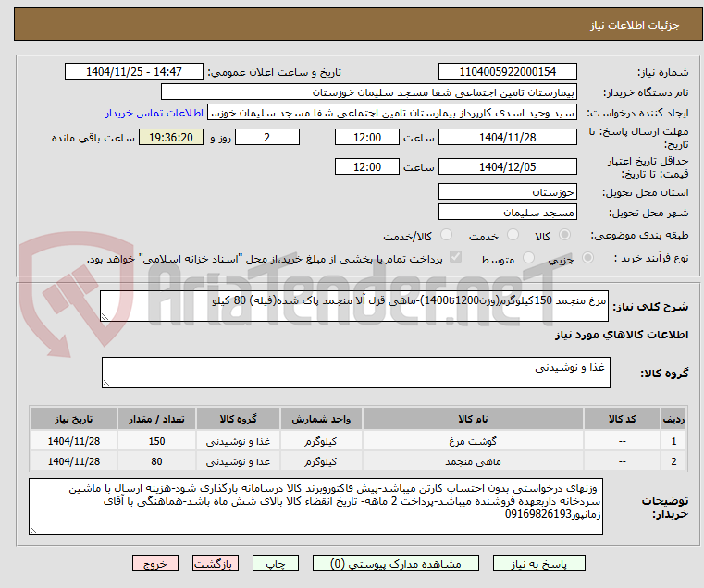Click the واحد شمارش column header

coord(321,419)
